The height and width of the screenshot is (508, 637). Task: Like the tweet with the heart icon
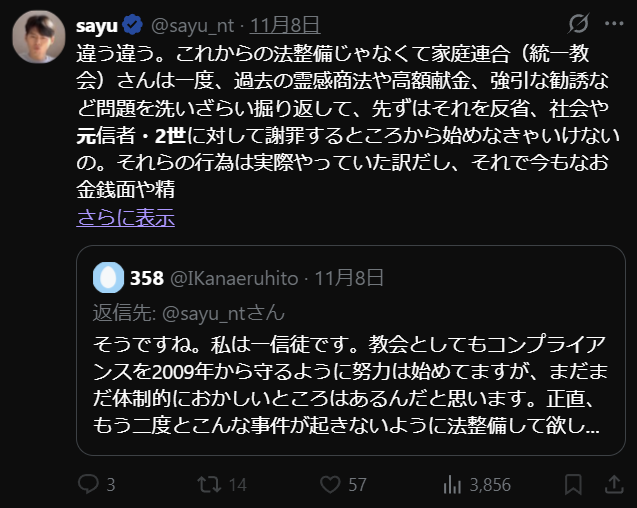[x=329, y=484]
